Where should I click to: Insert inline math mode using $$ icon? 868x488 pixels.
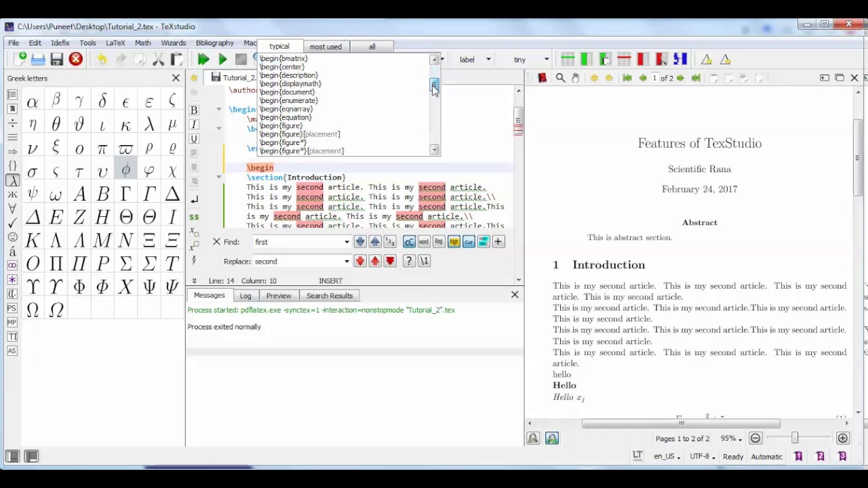pyautogui.click(x=194, y=217)
